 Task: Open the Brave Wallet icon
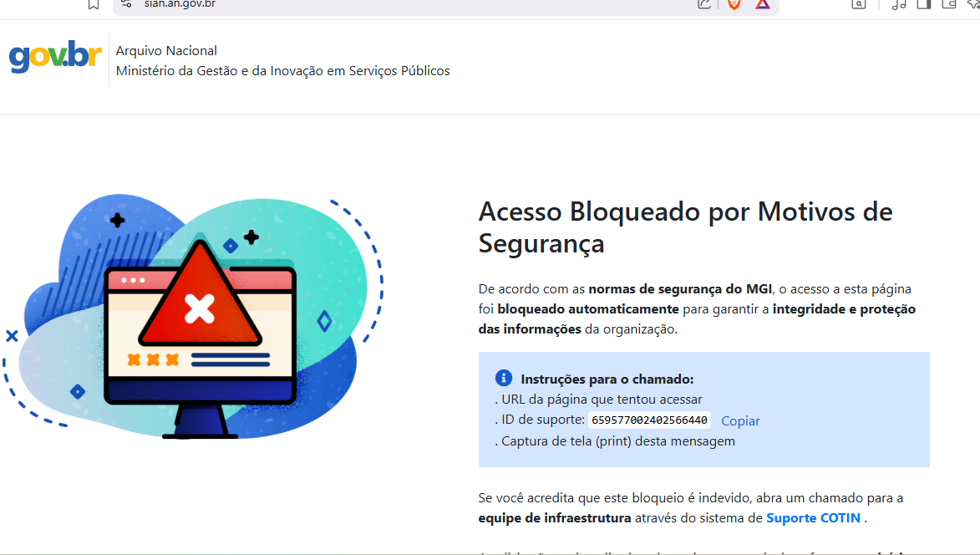coord(948,4)
